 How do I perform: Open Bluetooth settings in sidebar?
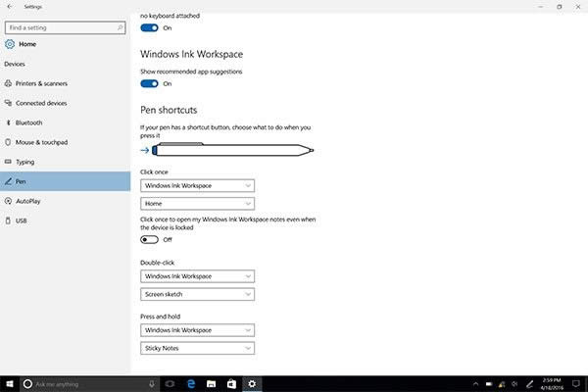tap(29, 122)
